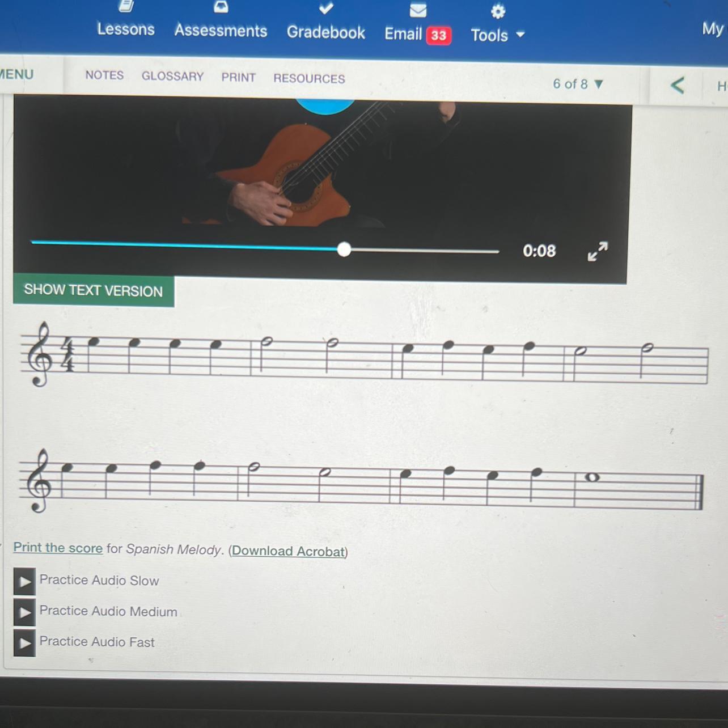Open the Print the score link
The height and width of the screenshot is (728, 728).
(x=58, y=548)
